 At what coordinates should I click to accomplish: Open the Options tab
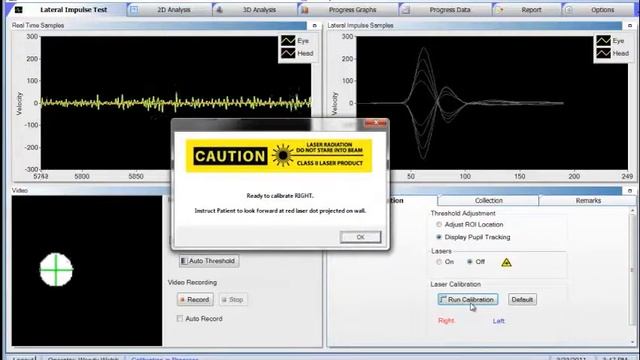coord(602,10)
